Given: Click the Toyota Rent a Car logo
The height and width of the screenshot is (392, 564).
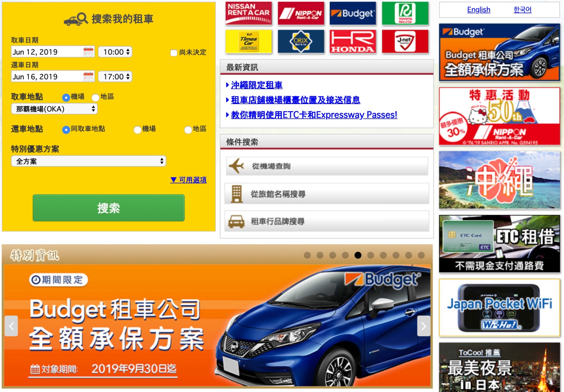Looking at the screenshot, I should coord(405,13).
